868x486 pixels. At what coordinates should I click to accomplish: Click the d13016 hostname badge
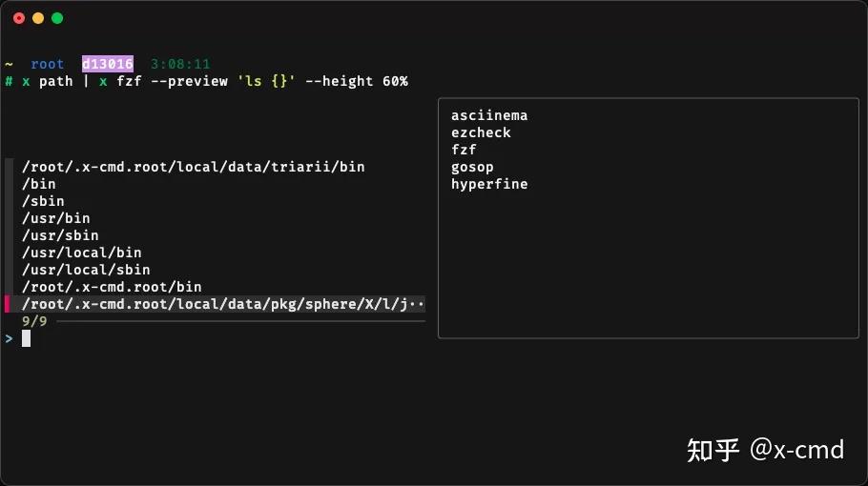(x=107, y=64)
